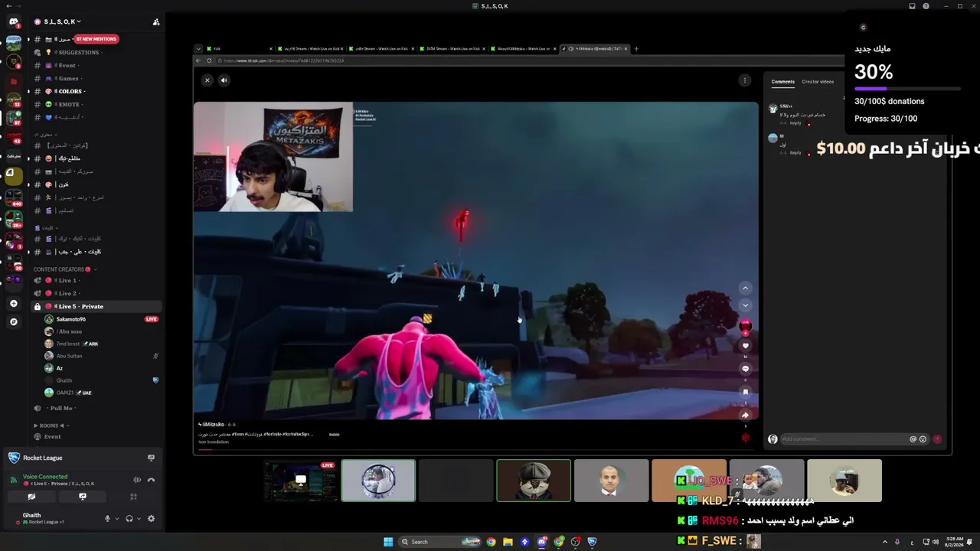Close the TikTok video viewer
980x551 pixels.
tap(207, 80)
